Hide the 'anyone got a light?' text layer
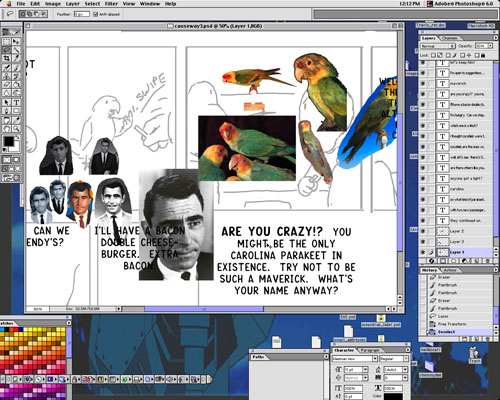500x400 pixels. 423,178
